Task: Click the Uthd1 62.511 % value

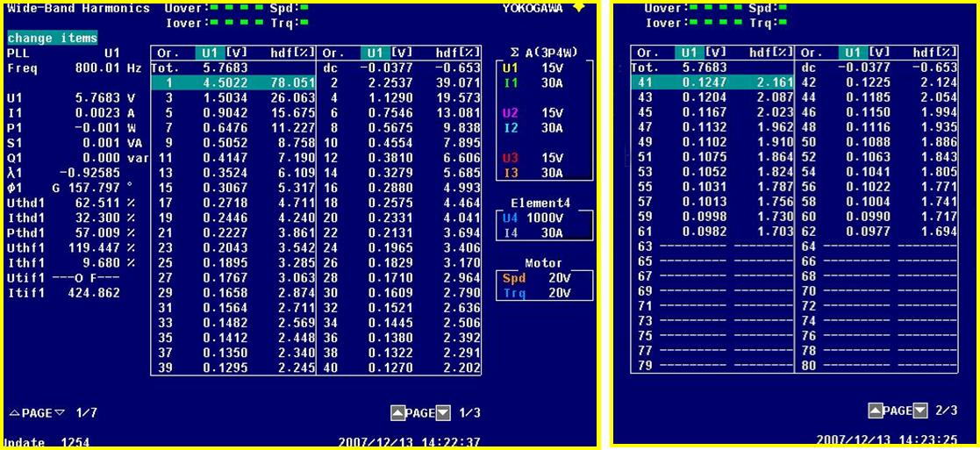Action: [70, 203]
